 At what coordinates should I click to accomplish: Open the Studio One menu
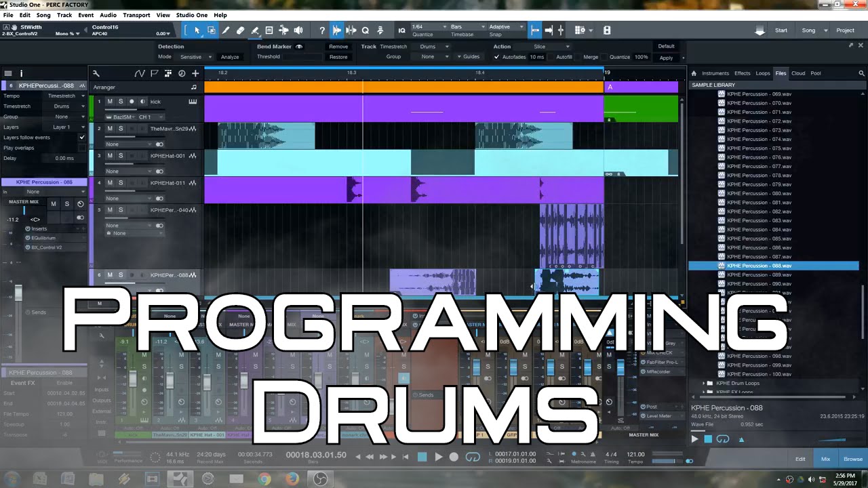coord(192,15)
